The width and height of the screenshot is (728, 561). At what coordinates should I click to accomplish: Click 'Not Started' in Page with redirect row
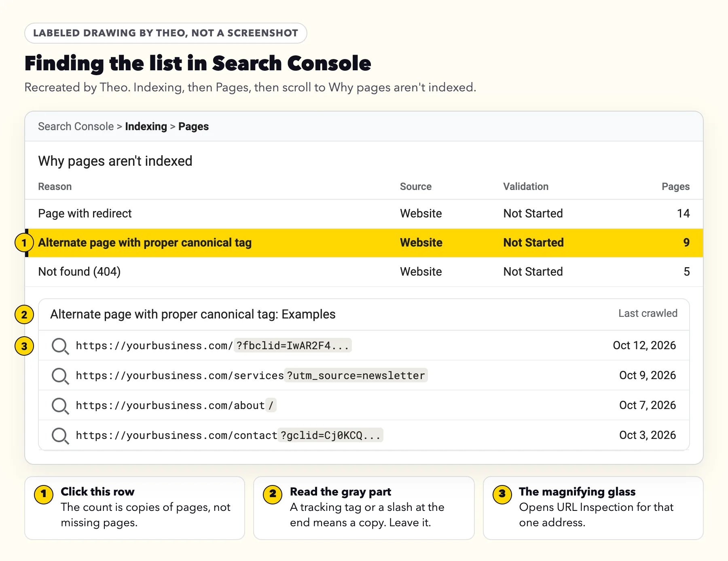533,213
